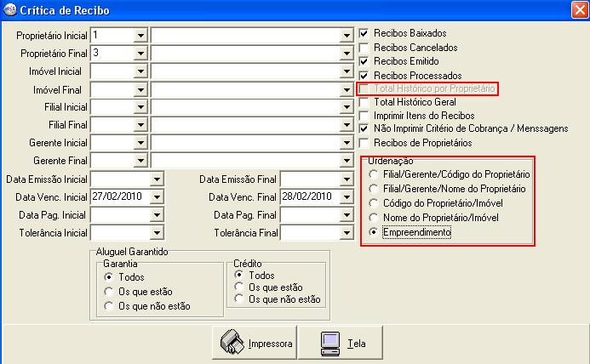Expand the Data Venc. Inicial date picker
This screenshot has height=364, width=590.
[x=157, y=197]
